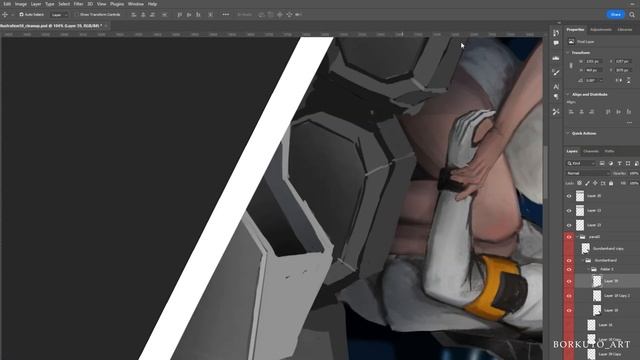The image size is (640, 360).
Task: Click the more options dots under Align
Action: (629, 122)
